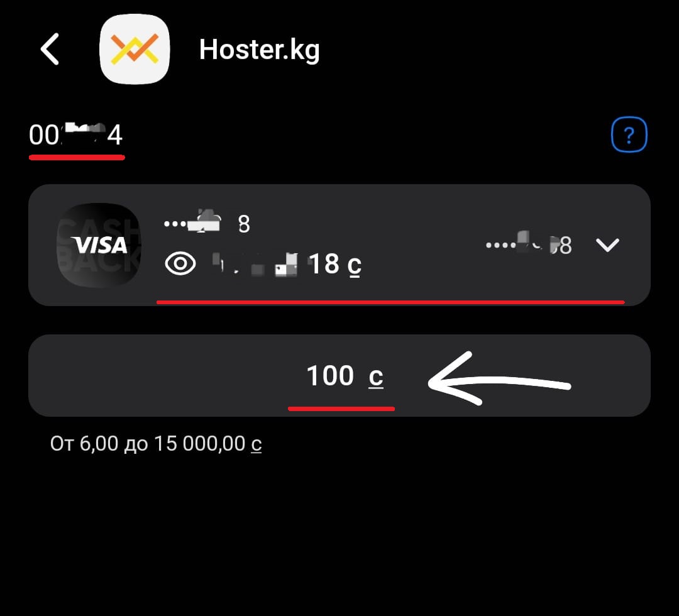Click the som symbol after balance 18
Screen dimensions: 679x616
coord(354,265)
